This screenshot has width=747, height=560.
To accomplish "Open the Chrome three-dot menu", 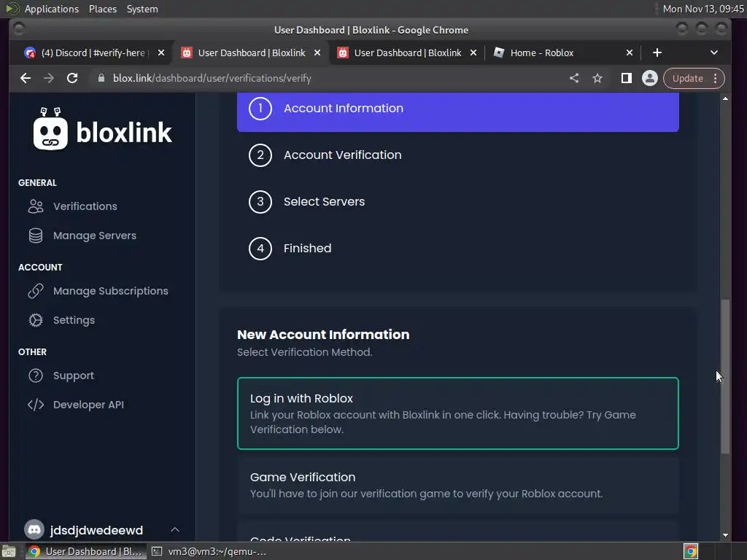I will coord(715,78).
